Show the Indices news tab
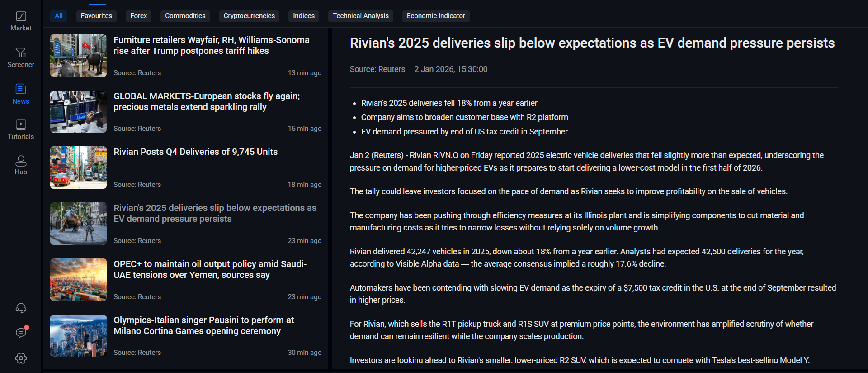 [x=304, y=16]
